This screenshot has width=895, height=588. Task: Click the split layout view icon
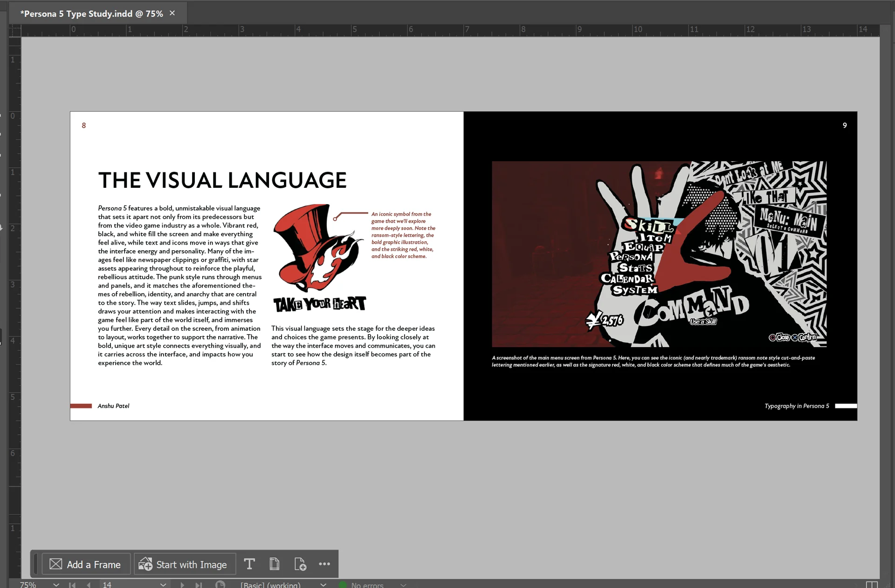click(x=872, y=585)
